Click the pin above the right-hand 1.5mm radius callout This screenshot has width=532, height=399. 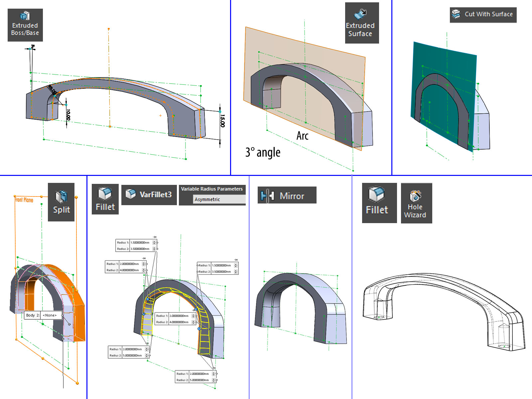(x=236, y=260)
